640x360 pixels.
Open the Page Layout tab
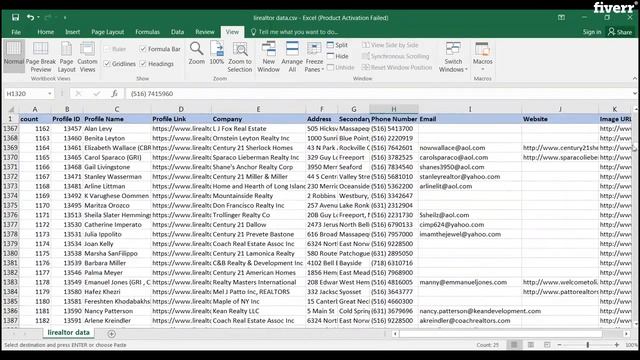[107, 32]
